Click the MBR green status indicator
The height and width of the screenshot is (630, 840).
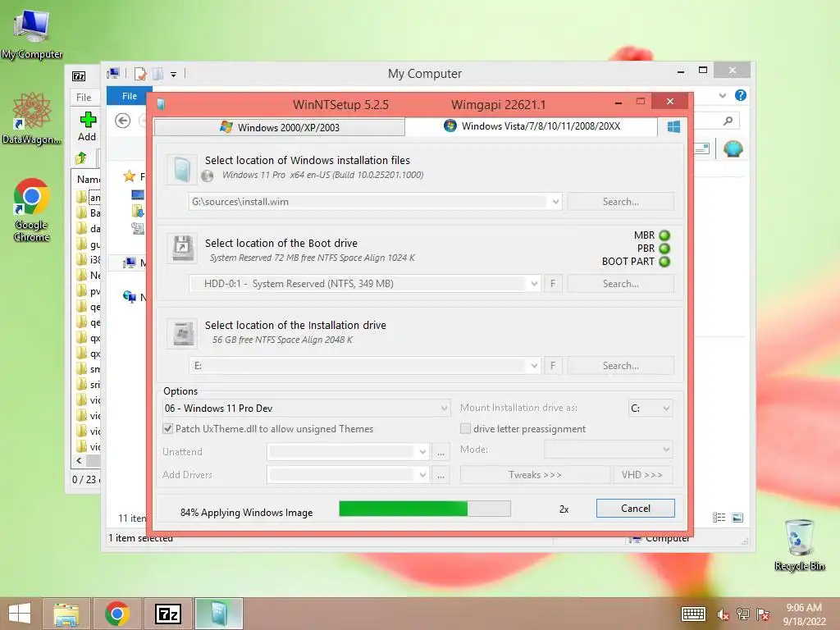pyautogui.click(x=664, y=235)
